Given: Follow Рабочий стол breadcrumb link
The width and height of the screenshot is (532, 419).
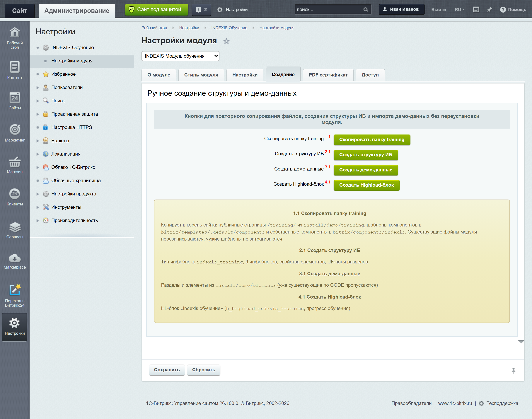Looking at the screenshot, I should click(154, 28).
